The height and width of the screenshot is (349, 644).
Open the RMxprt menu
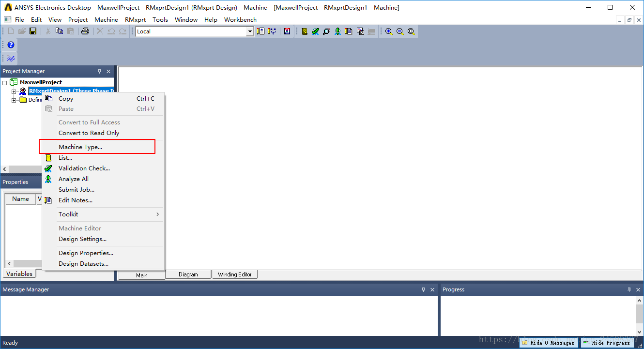[135, 19]
